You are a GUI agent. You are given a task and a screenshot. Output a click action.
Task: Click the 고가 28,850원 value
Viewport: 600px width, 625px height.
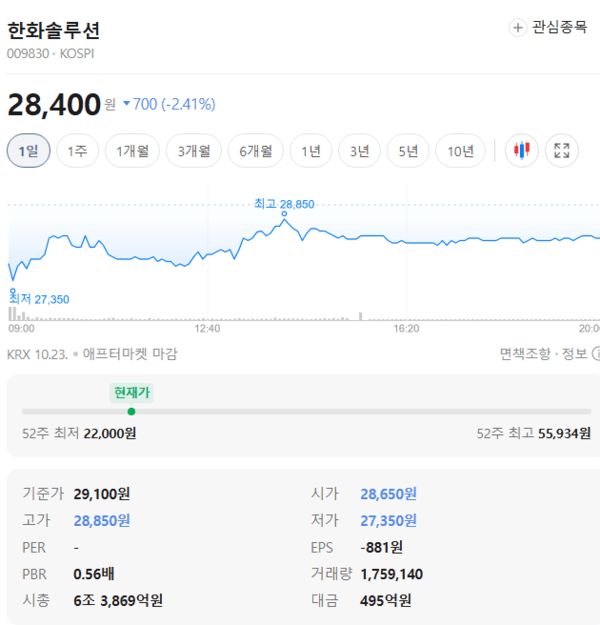(102, 521)
